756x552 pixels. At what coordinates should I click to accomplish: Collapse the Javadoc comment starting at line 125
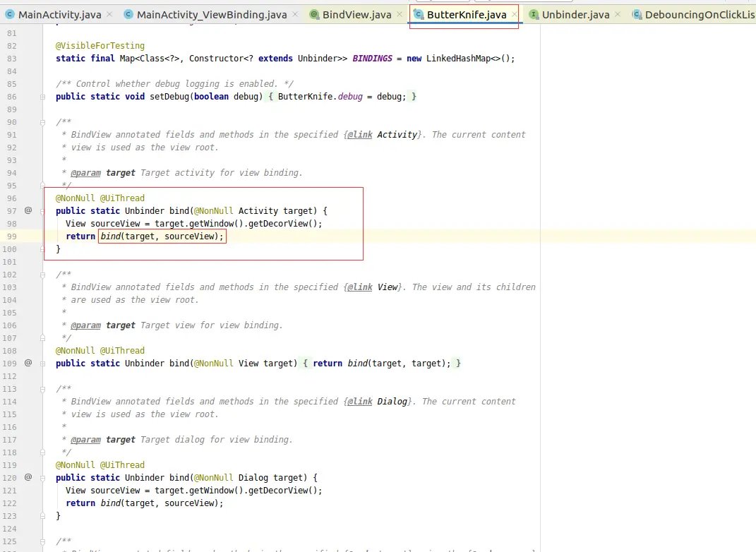(42, 541)
